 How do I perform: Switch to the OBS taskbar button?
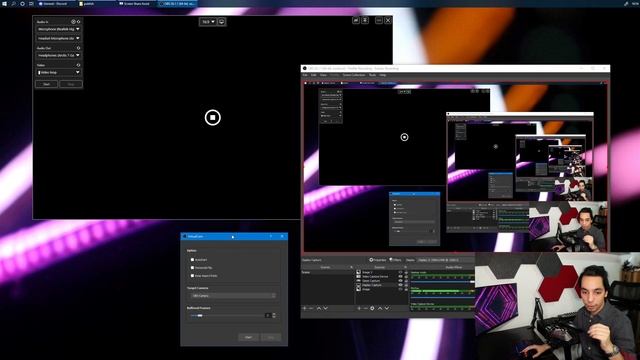coord(178,4)
